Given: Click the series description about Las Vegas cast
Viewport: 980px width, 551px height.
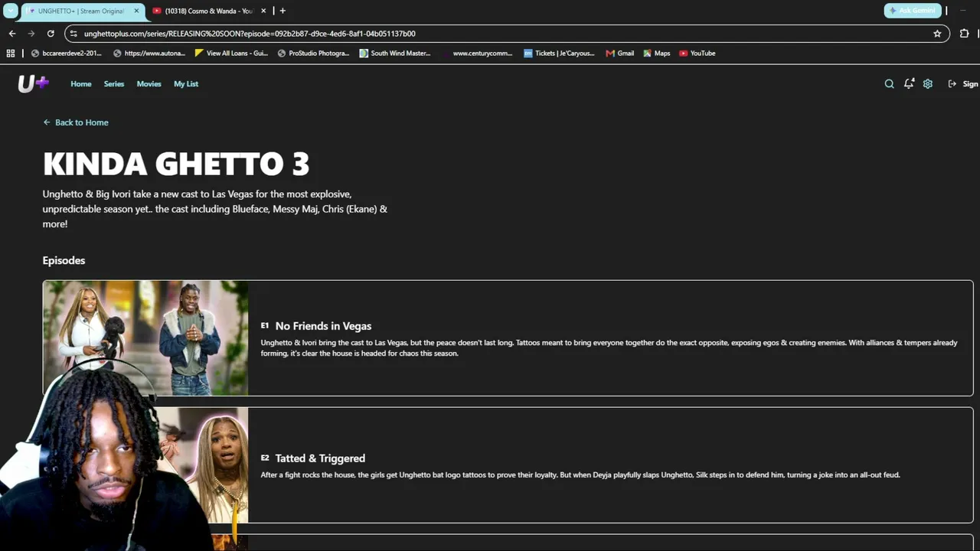Looking at the screenshot, I should coord(215,209).
